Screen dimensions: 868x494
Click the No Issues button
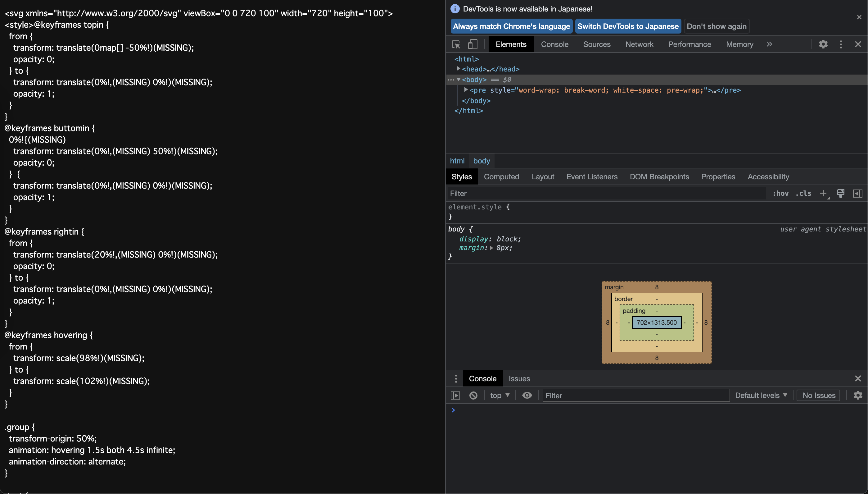tap(819, 396)
